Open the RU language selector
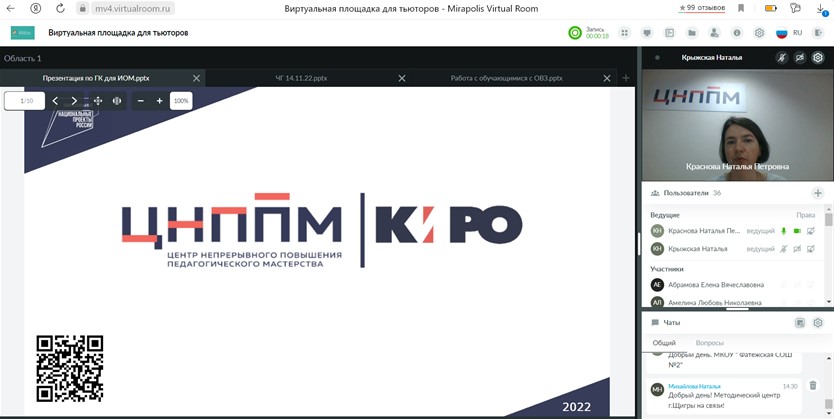834x419 pixels. click(789, 33)
